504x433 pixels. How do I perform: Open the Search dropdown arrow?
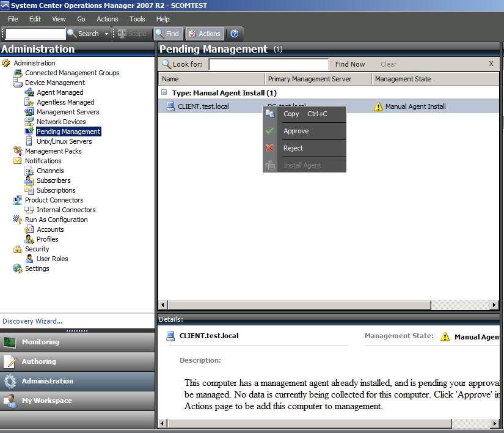(x=106, y=34)
